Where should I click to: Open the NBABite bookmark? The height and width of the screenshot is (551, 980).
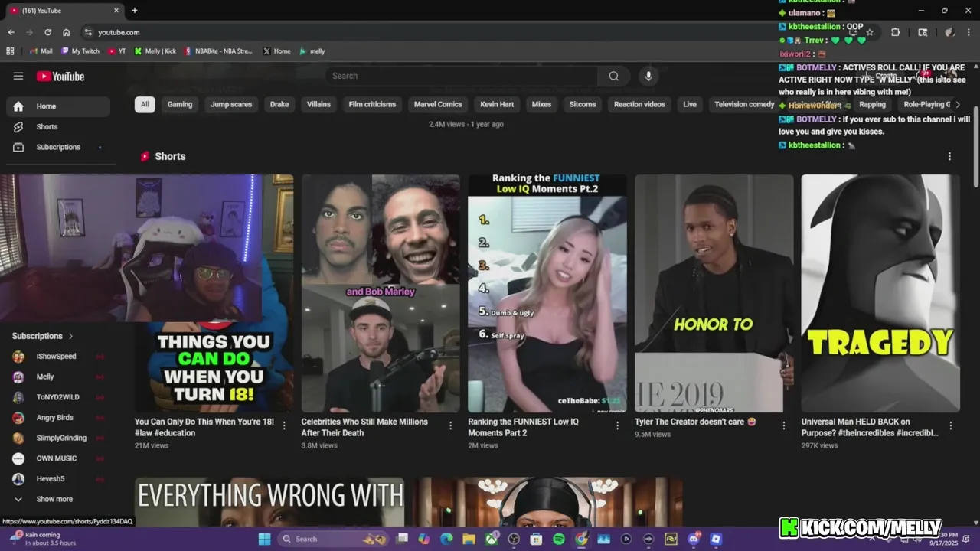click(217, 51)
